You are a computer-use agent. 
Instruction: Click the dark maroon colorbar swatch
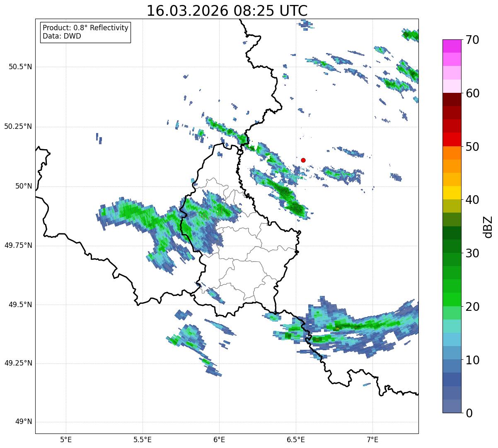[x=452, y=99]
